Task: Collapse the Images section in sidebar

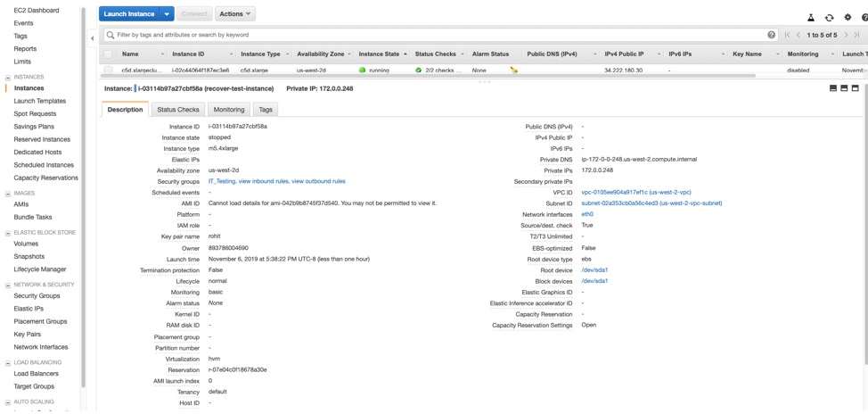Action: (x=8, y=193)
